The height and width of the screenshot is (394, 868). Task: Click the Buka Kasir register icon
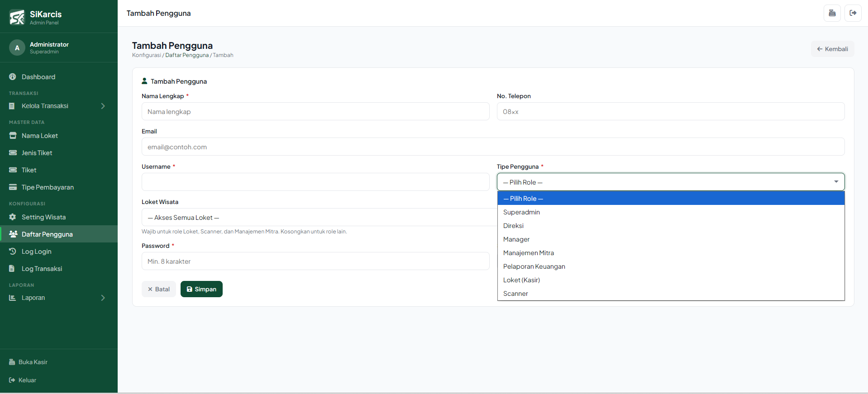(12, 362)
